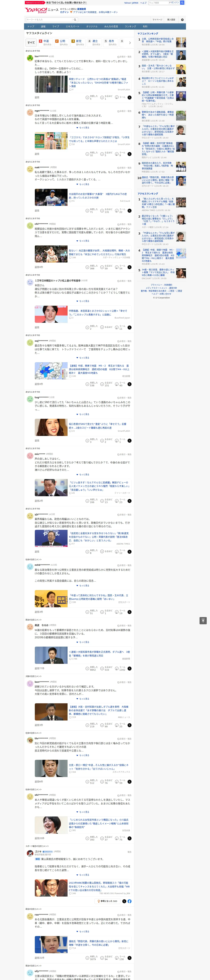The height and width of the screenshot is (980, 210).
Task: Click the ログイン link
Action: click(64, 12)
